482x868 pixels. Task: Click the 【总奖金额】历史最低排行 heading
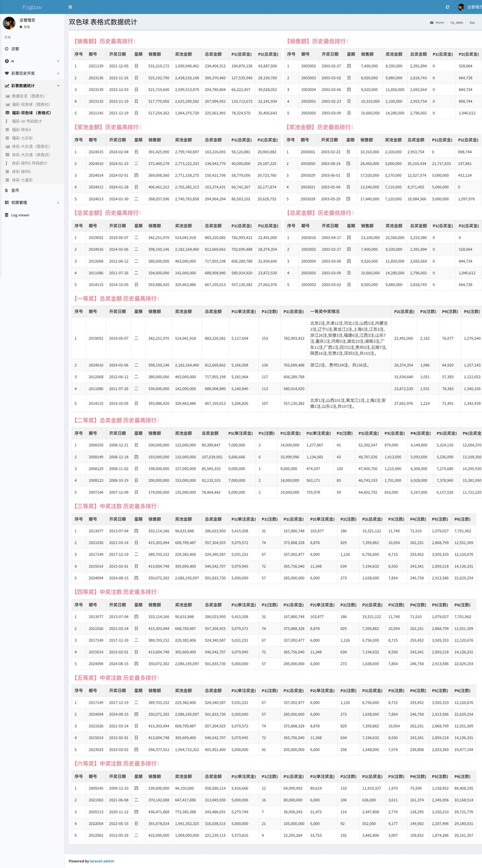click(319, 213)
